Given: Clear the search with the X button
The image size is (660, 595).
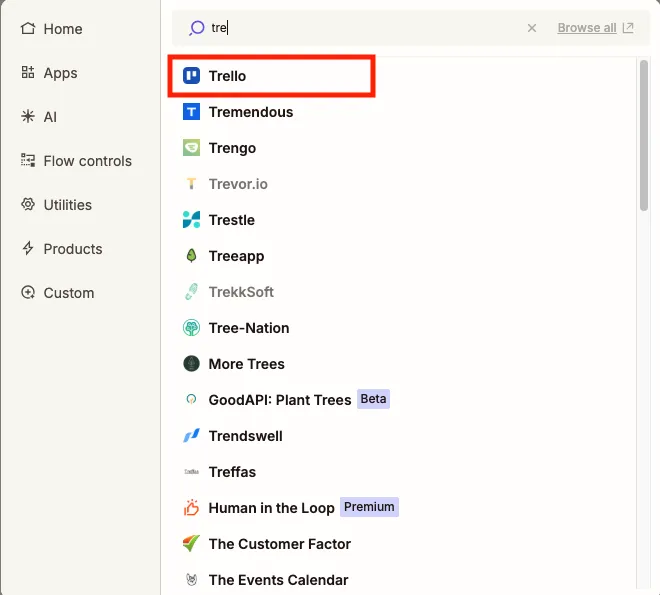Looking at the screenshot, I should tap(532, 28).
